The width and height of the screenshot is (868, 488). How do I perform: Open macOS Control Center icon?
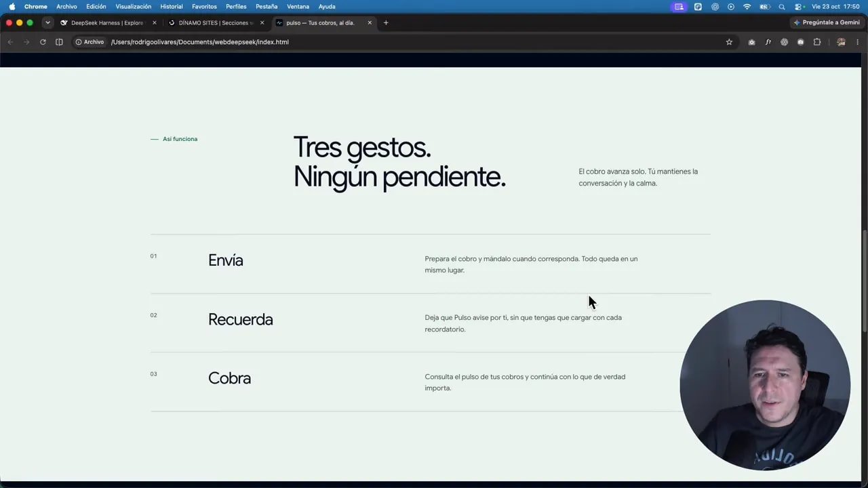point(798,7)
